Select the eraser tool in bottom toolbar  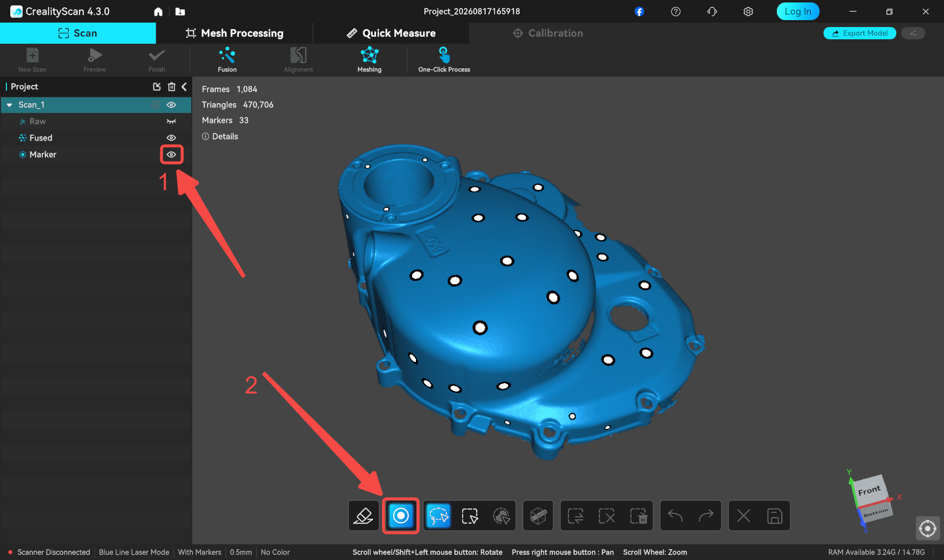pos(363,516)
